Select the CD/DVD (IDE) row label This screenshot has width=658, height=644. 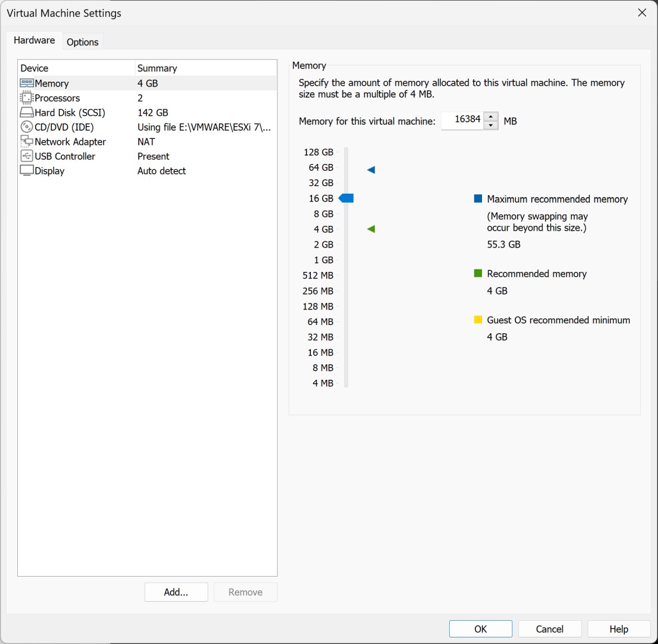[x=64, y=127]
